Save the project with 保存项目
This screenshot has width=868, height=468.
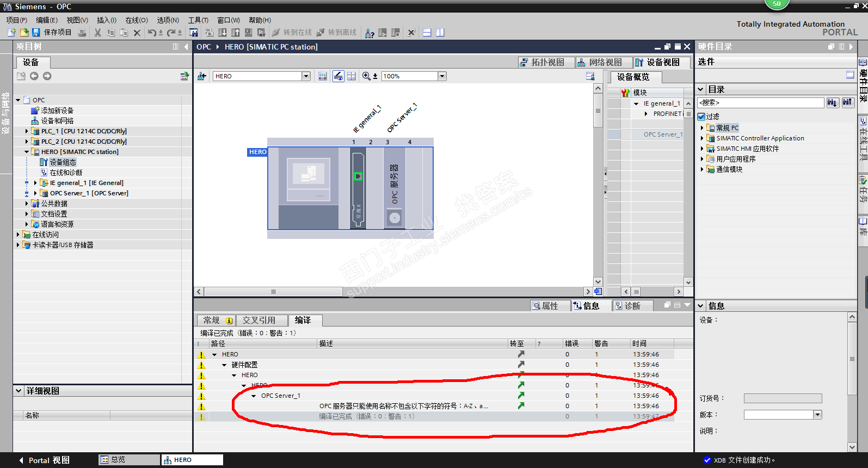point(52,33)
